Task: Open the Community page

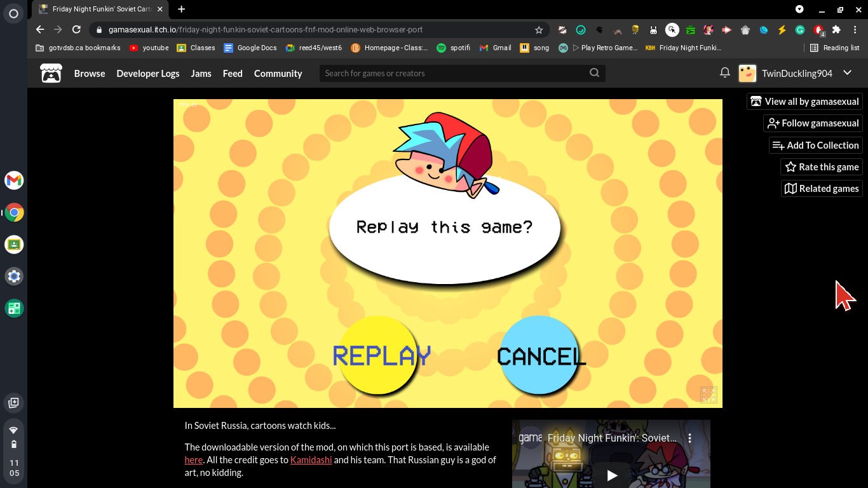Action: (278, 73)
